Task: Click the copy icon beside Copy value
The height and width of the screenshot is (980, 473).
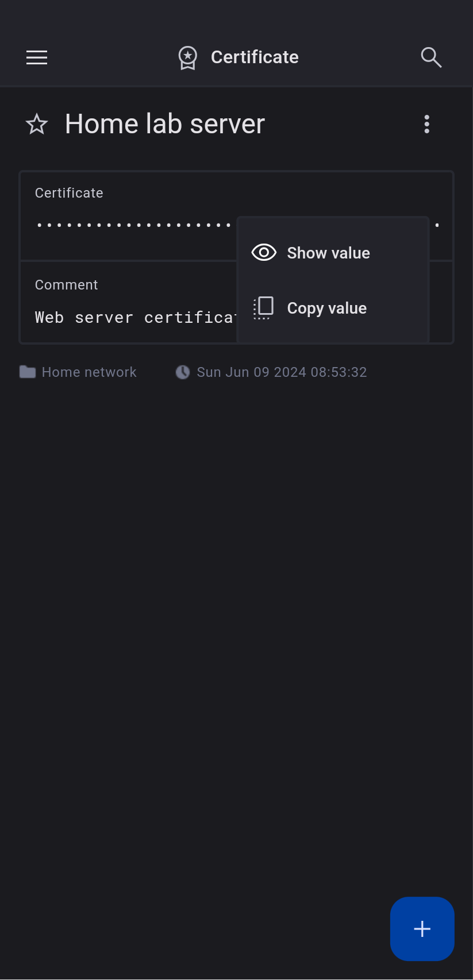Action: point(264,308)
